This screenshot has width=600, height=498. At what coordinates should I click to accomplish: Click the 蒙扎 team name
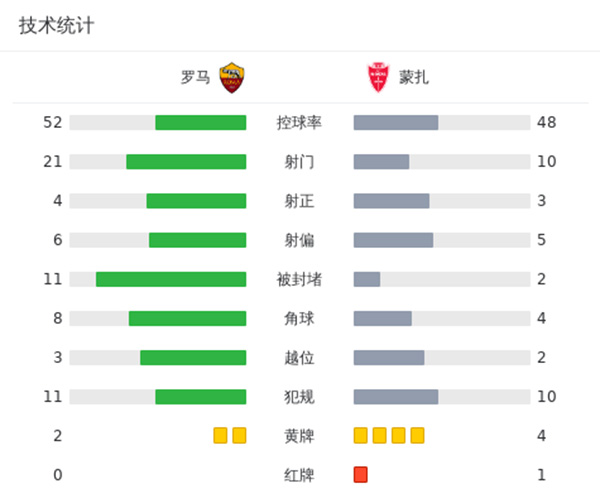(x=413, y=77)
